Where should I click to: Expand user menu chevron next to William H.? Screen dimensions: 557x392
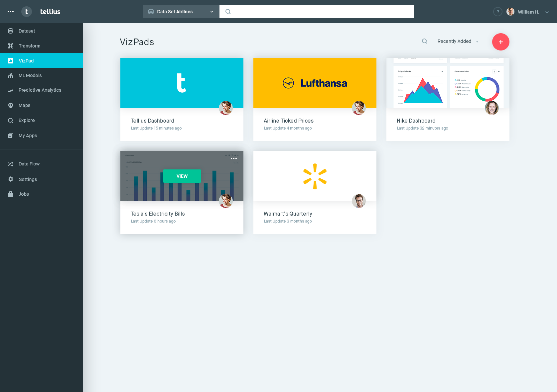click(547, 12)
